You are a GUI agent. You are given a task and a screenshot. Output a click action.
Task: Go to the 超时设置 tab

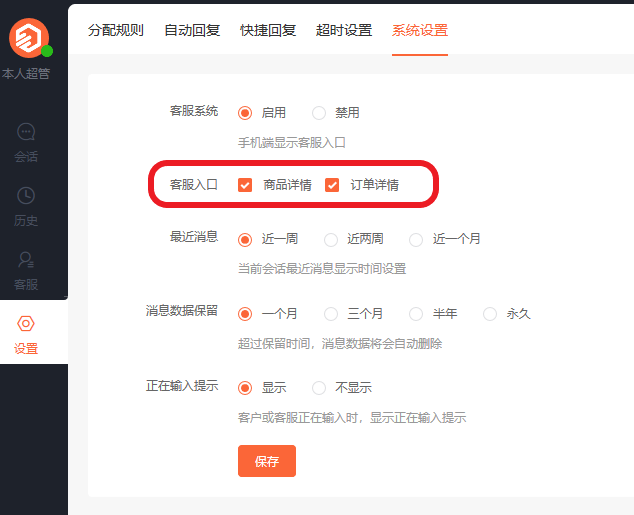[344, 30]
